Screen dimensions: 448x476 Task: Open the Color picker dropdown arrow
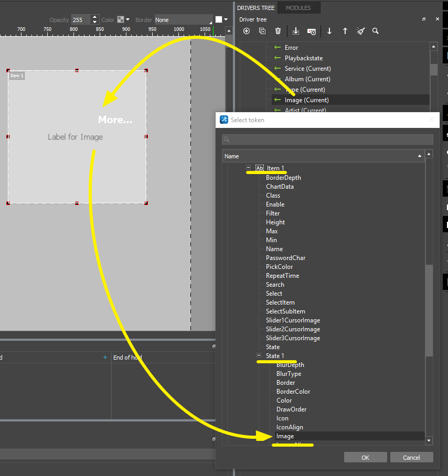[127, 20]
